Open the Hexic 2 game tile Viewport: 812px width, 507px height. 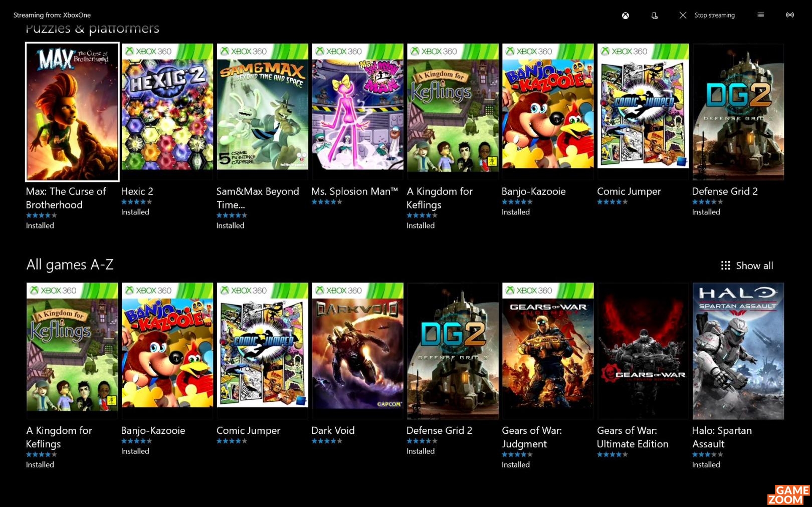tap(167, 112)
